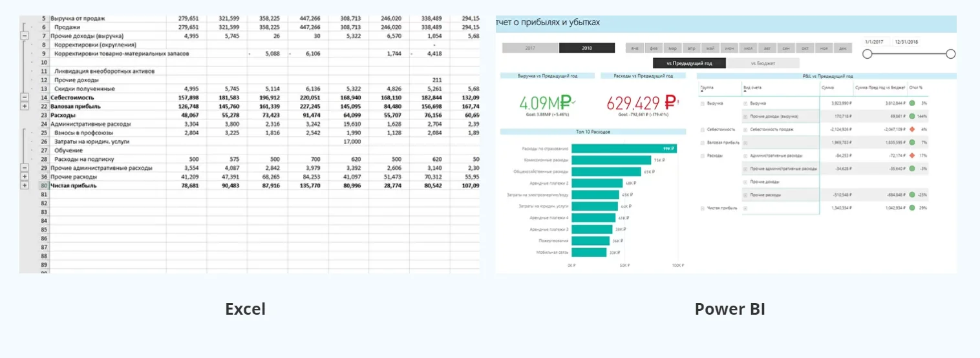Viewport: 980px width, 358px height.
Task: Expand the Чистая прибыль group at row 80
Action: tap(25, 185)
